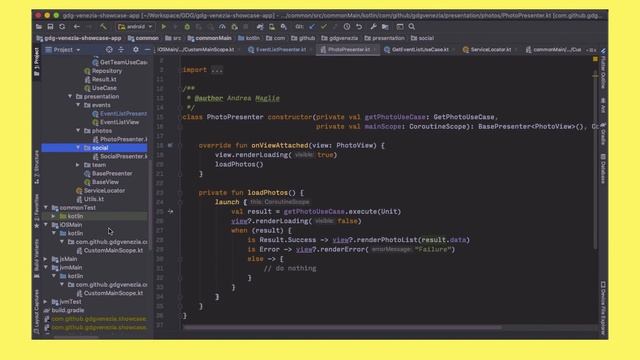The height and width of the screenshot is (360, 640).
Task: Click the Collapse All icon in Project panel
Action: pos(121,49)
